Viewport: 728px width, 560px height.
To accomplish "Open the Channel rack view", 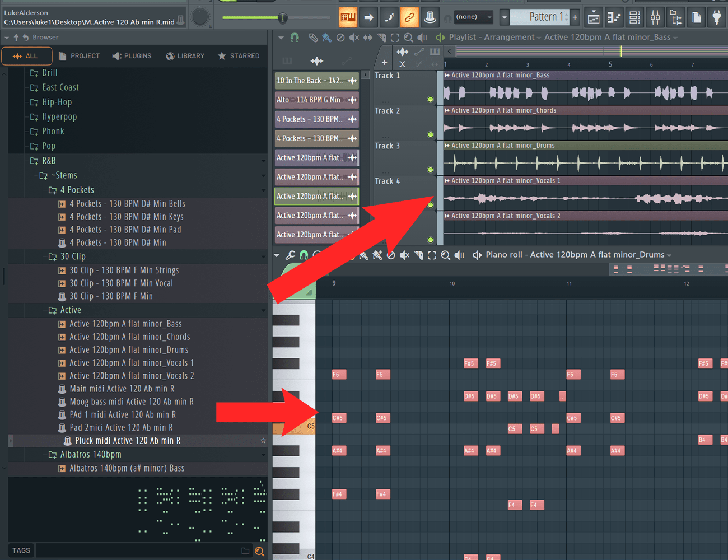I will (634, 18).
